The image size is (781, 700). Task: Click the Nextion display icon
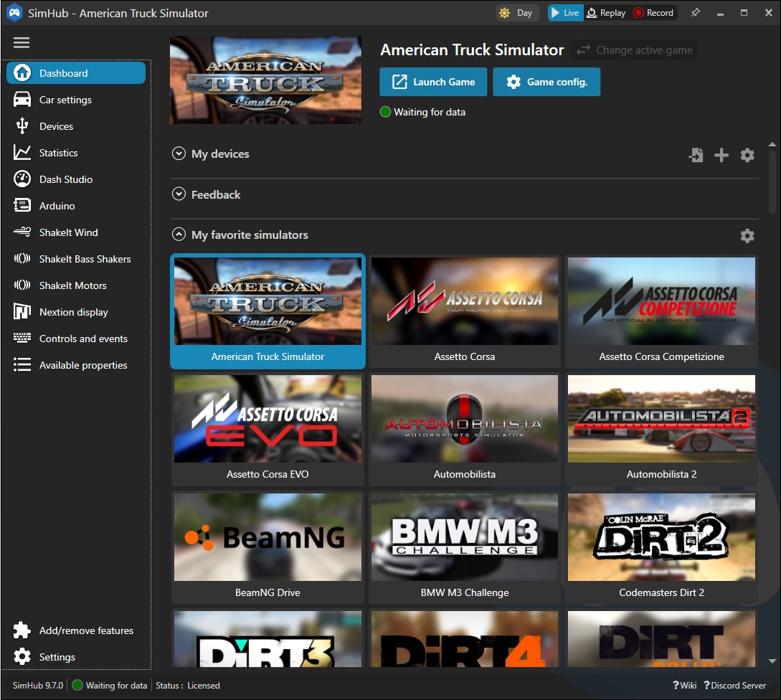(22, 311)
